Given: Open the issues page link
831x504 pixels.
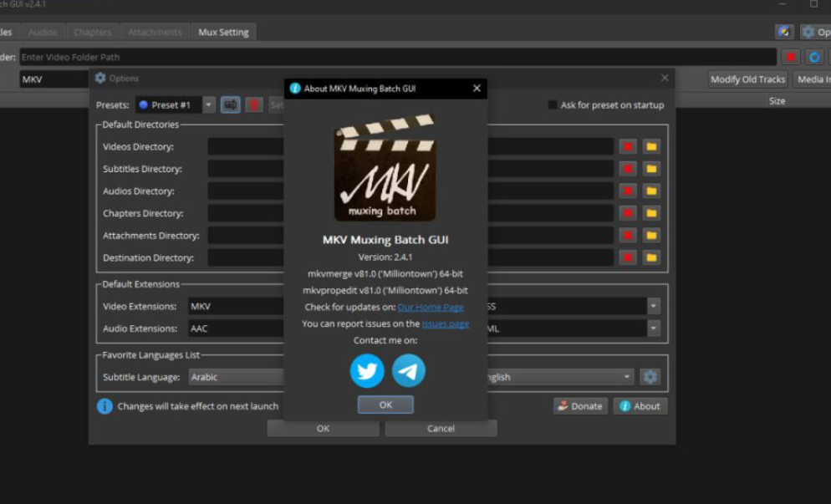Looking at the screenshot, I should click(x=445, y=323).
